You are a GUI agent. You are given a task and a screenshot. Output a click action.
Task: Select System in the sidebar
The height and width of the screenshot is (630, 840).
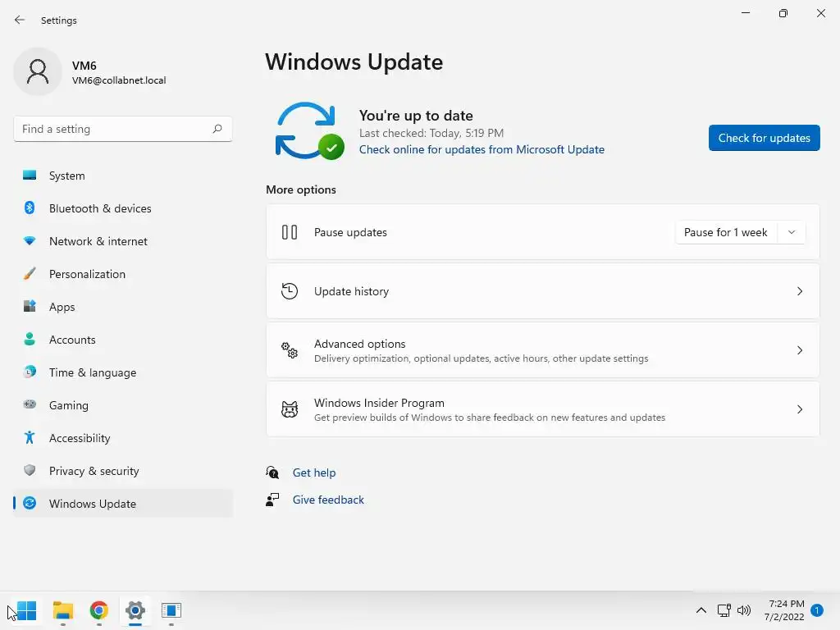click(x=123, y=176)
